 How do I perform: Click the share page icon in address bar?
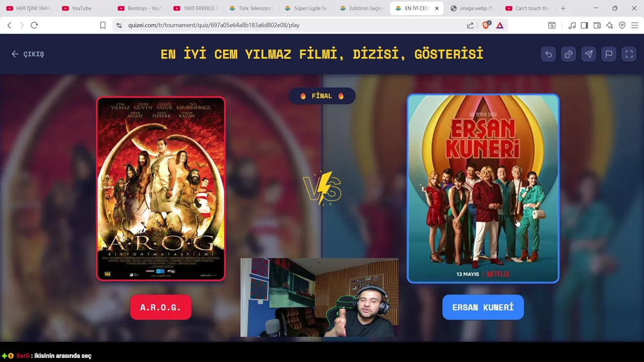click(470, 25)
